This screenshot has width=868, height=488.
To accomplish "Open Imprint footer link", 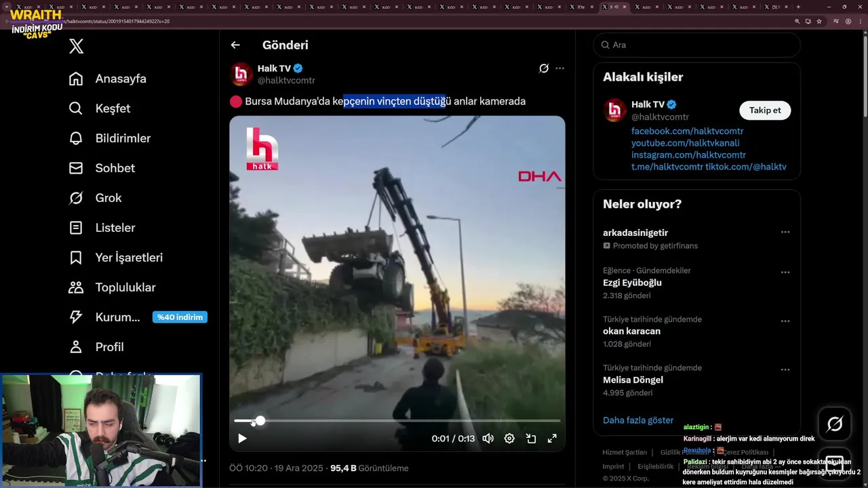I will click(613, 466).
